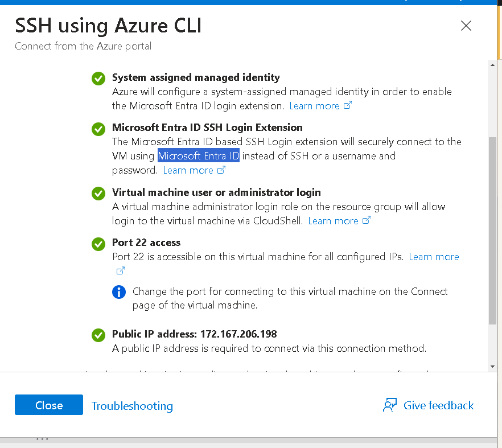Click external link icon after SSH extension Learn more
Viewport: 502px width, 448px height.
coord(221,170)
